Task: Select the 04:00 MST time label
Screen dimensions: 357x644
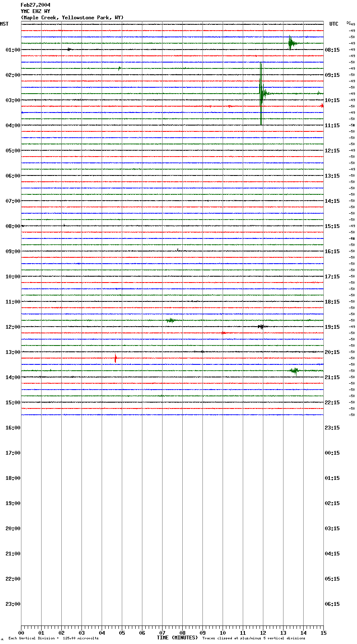Action: point(13,126)
